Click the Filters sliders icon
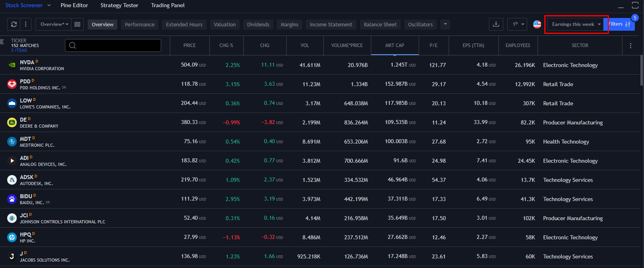 click(628, 24)
